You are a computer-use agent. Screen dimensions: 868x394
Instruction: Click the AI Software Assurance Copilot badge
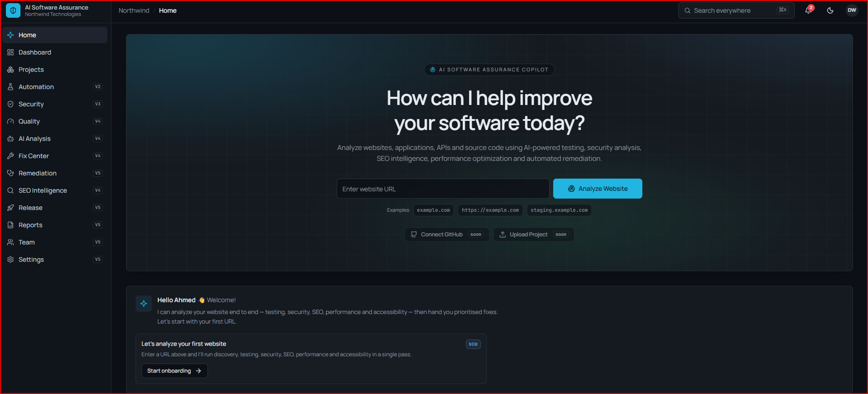coord(489,70)
